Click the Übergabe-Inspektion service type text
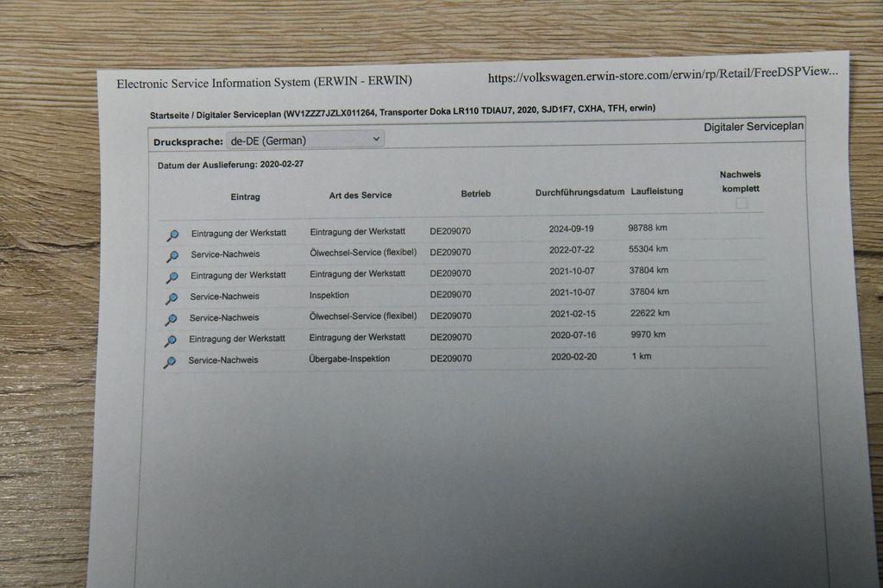 point(349,359)
